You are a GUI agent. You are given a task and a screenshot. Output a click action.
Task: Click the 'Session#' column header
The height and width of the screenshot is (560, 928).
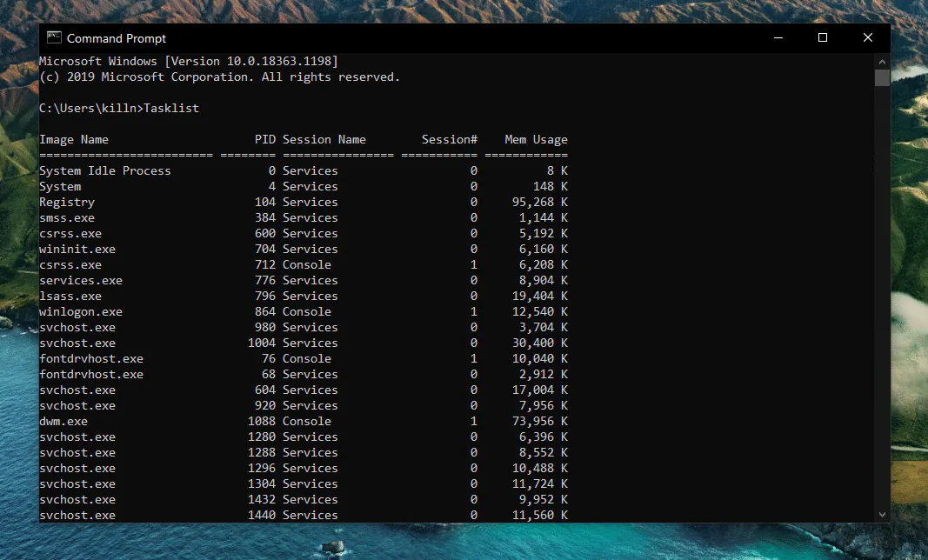pyautogui.click(x=449, y=140)
